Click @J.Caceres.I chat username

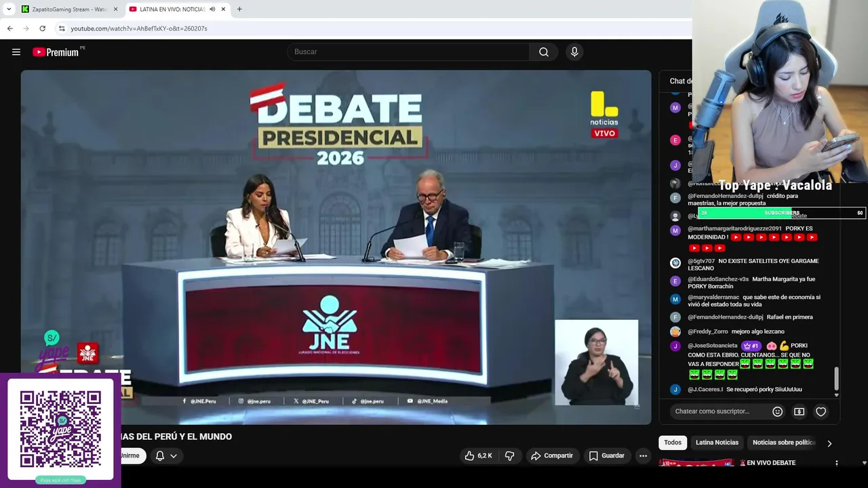click(705, 390)
